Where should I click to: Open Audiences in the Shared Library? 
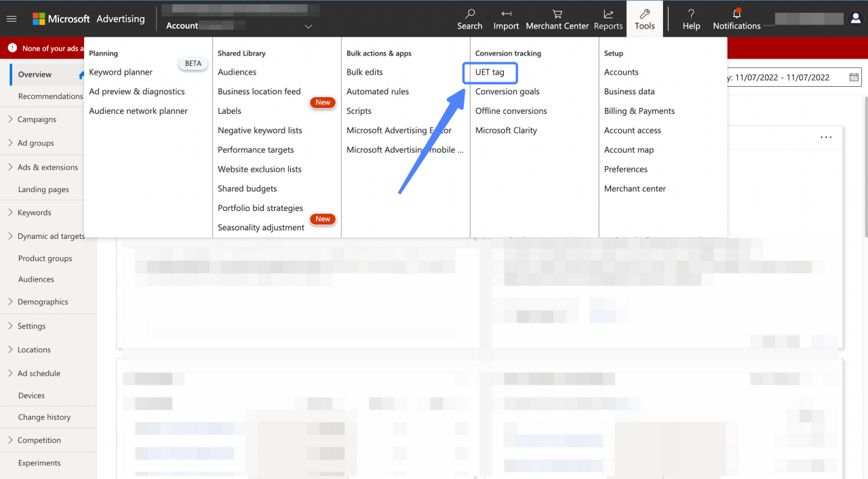pyautogui.click(x=237, y=72)
